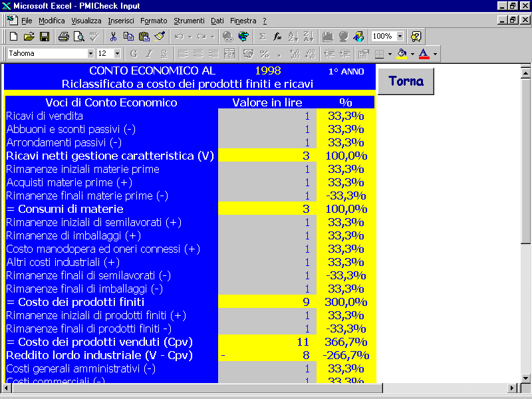Launch the Chart Wizard icon

(328, 37)
